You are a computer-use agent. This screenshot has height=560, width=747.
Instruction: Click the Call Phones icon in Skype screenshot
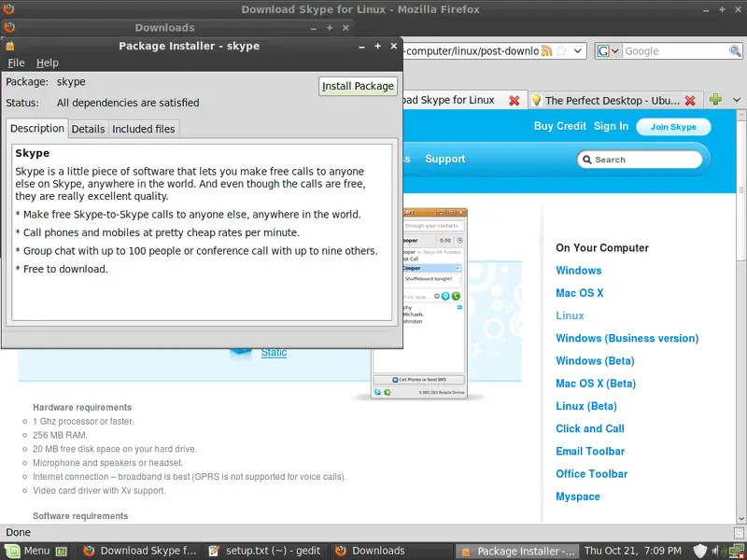tap(395, 380)
